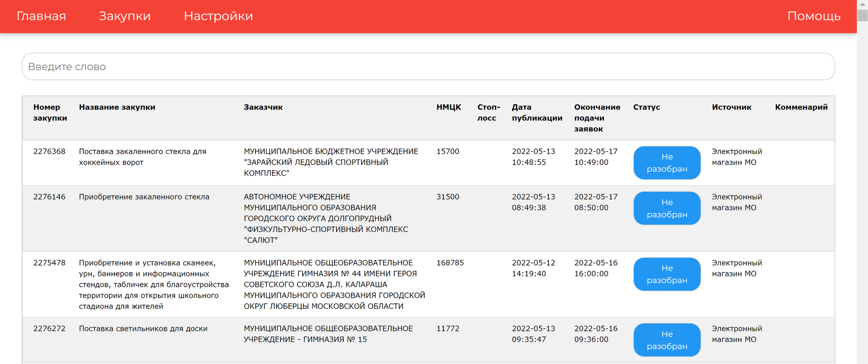This screenshot has height=364, width=868.
Task: Click the Стоп-лосс column header
Action: click(489, 112)
